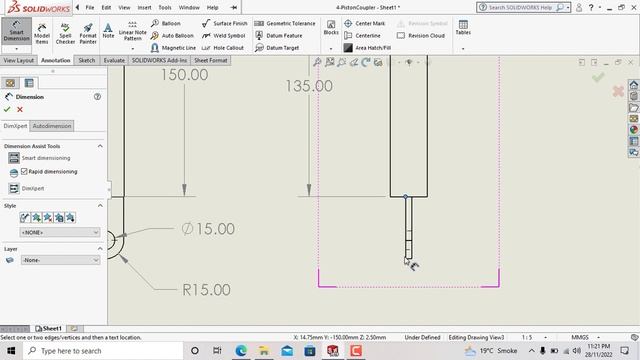This screenshot has height=360, width=640.
Task: Open Model Items tool
Action: coord(42,33)
